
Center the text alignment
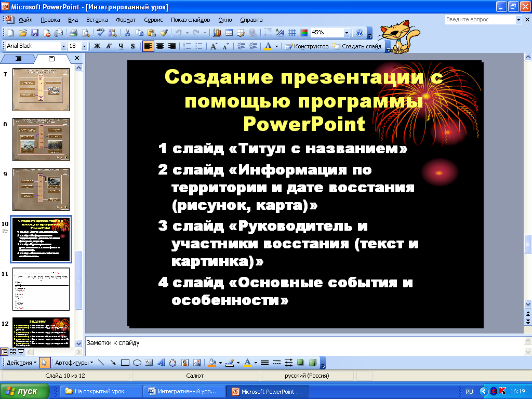[160, 46]
